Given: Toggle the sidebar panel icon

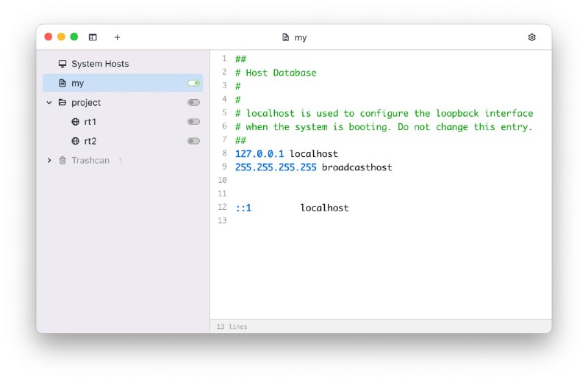Looking at the screenshot, I should 93,37.
